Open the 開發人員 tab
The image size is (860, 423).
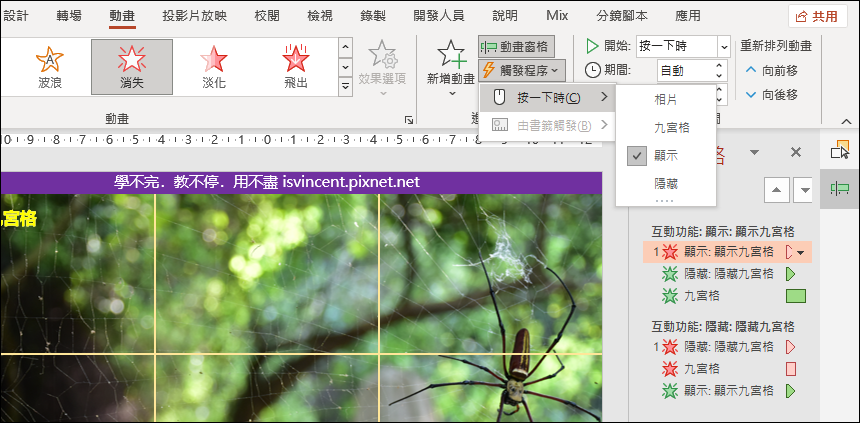(439, 16)
